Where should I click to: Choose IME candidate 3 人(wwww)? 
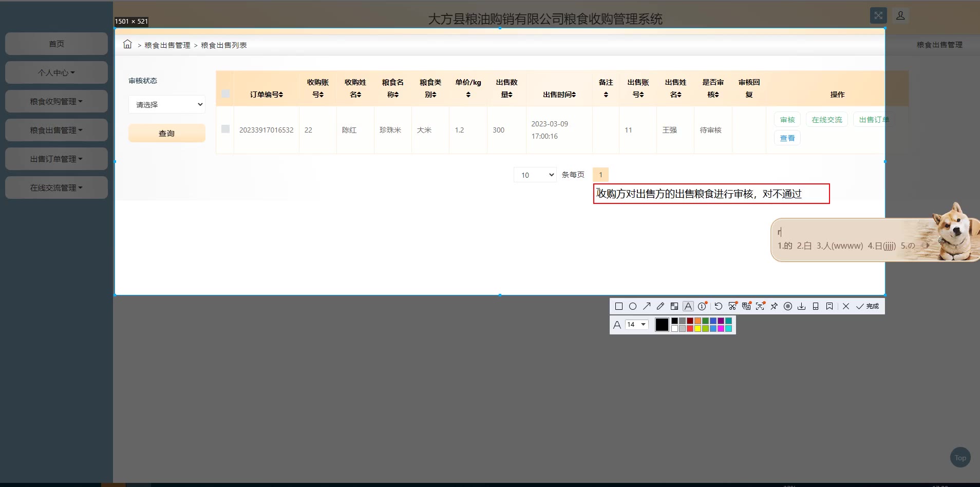point(840,246)
